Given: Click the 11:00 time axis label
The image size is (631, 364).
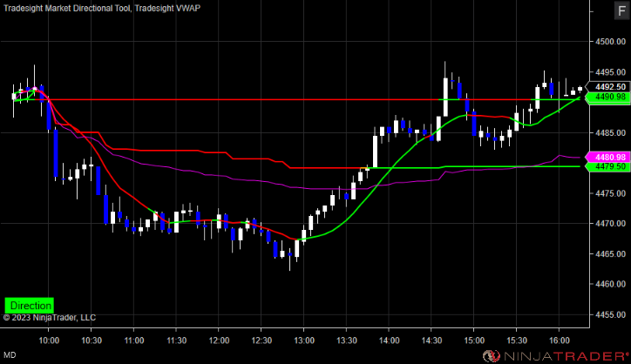Looking at the screenshot, I should [133, 340].
